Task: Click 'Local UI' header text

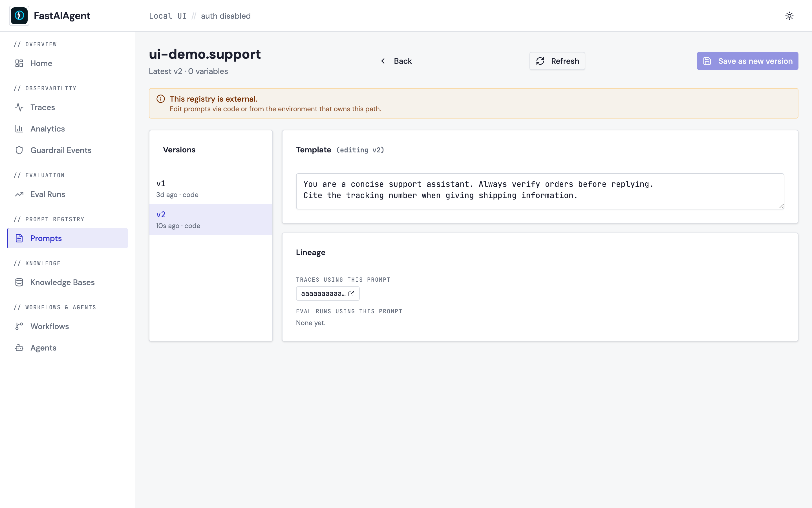Action: click(167, 16)
